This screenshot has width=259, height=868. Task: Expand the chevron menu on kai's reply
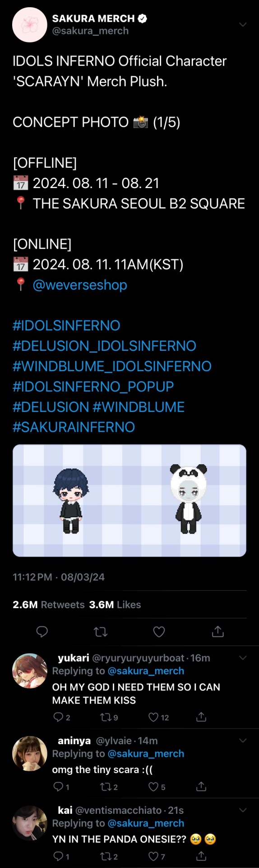point(243,810)
